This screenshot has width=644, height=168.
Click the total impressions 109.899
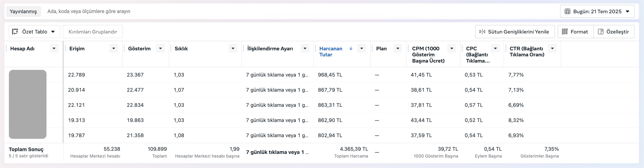(x=157, y=149)
